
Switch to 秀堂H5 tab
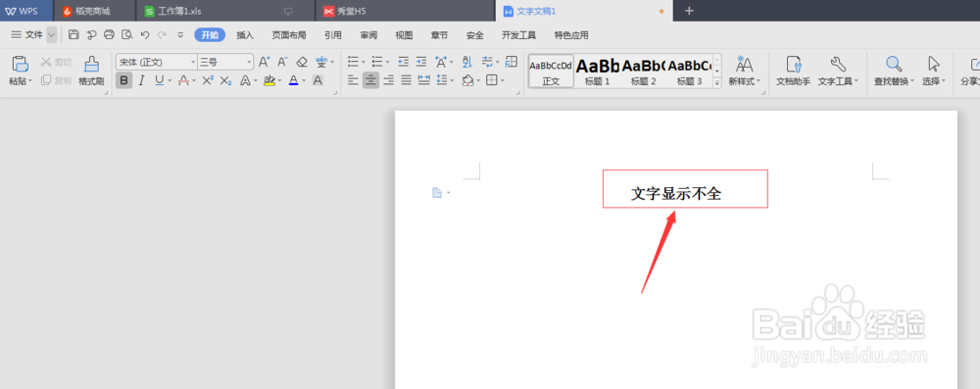[405, 11]
